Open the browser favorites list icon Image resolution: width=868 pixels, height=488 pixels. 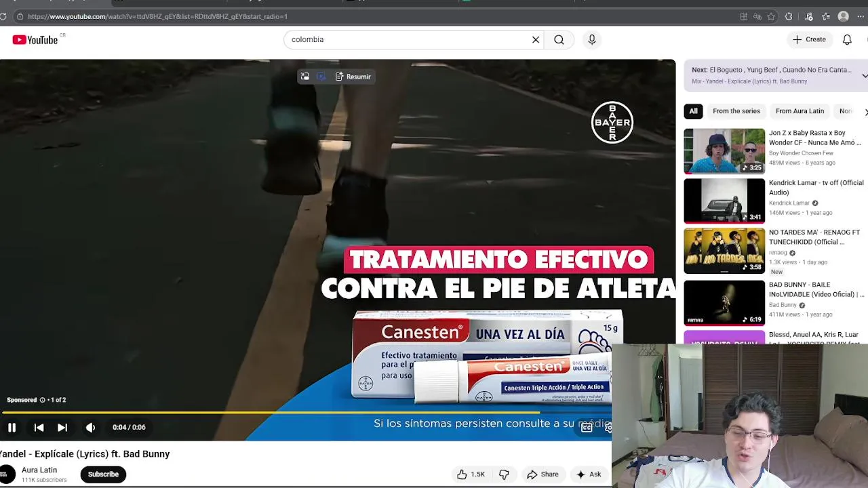826,16
